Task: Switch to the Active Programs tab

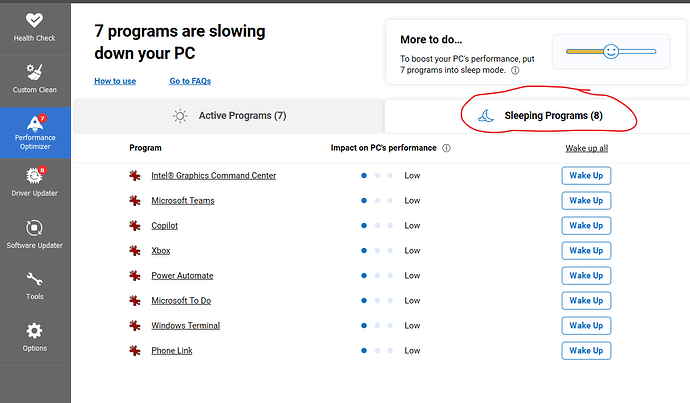Action: click(229, 116)
